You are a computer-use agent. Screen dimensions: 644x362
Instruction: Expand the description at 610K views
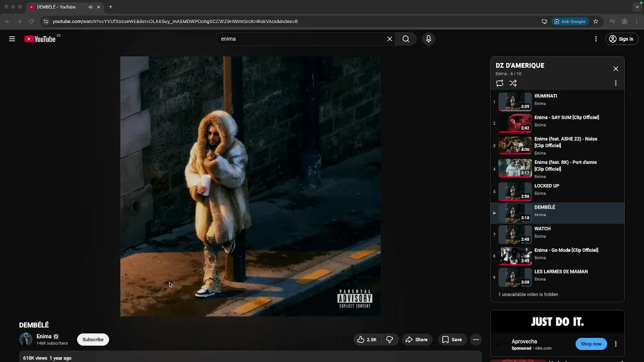pyautogui.click(x=251, y=358)
